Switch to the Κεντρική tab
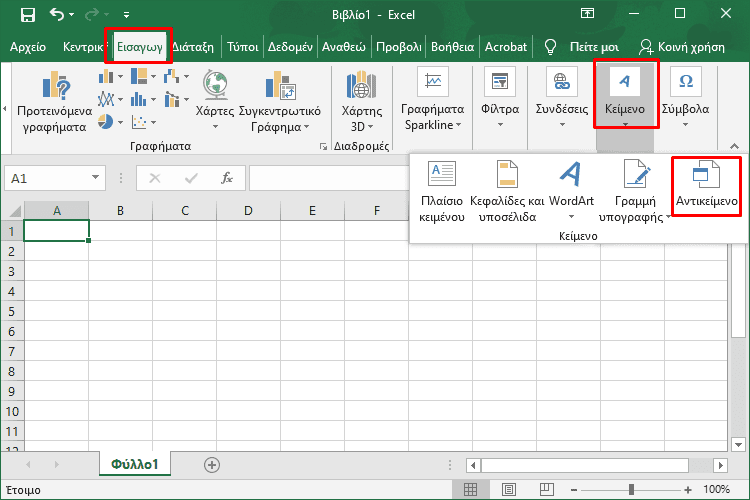This screenshot has width=750, height=500. [83, 47]
